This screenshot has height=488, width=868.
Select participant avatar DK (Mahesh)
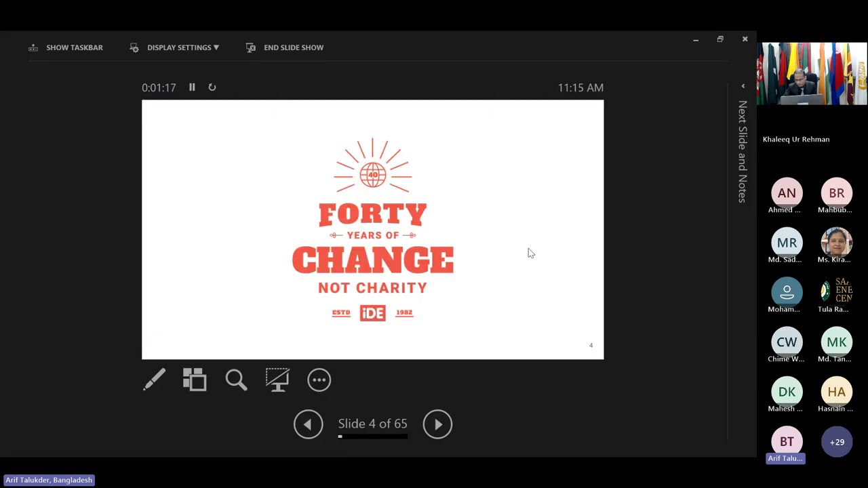coord(787,392)
